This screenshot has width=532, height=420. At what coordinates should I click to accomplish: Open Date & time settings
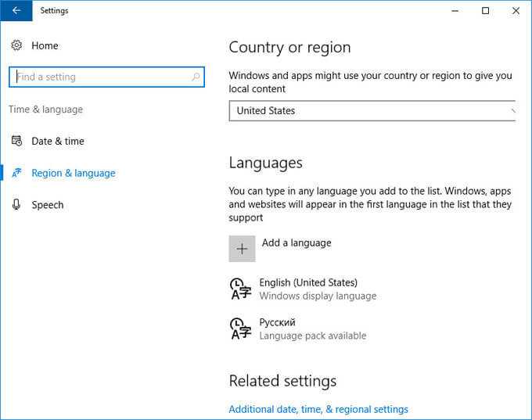tap(58, 141)
